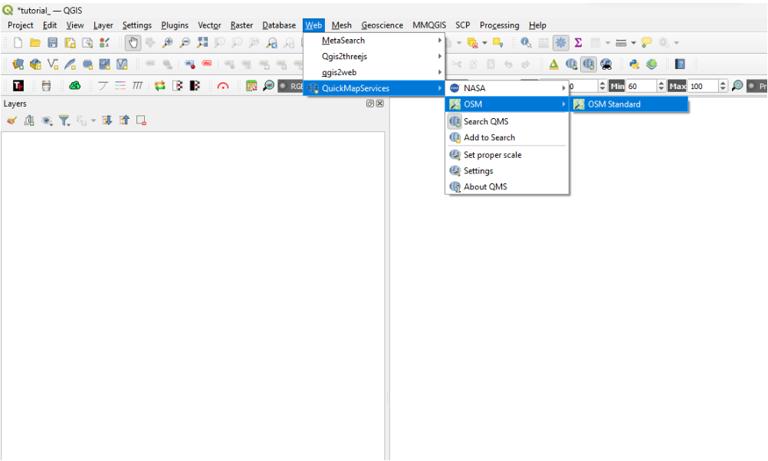Create a new project with blank page icon
Image resolution: width=768 pixels, height=461 pixels.
[x=18, y=43]
